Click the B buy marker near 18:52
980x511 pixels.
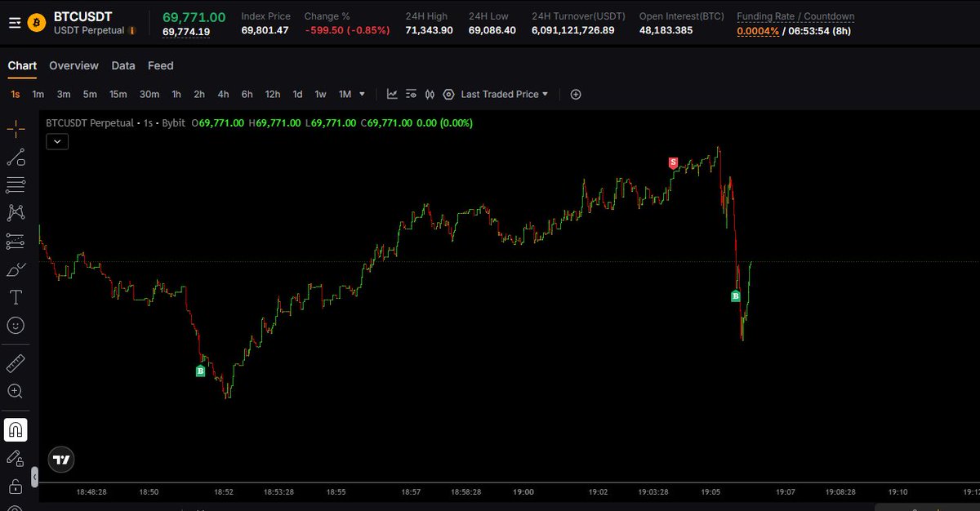[200, 371]
